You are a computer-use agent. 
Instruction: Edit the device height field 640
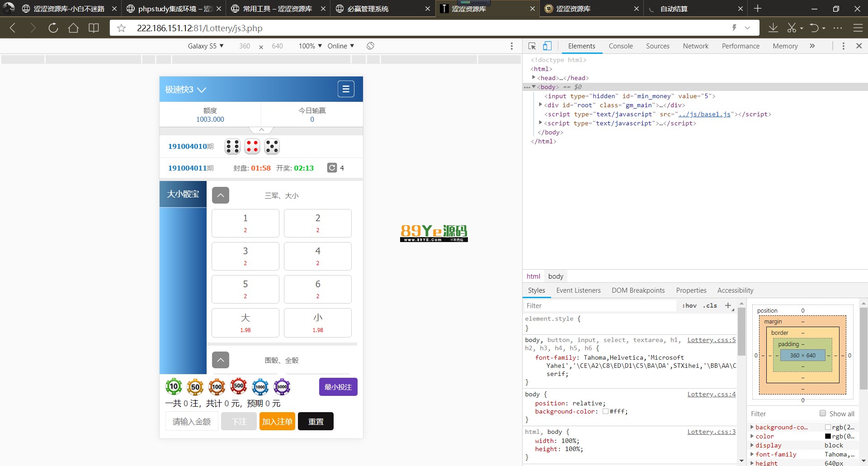tap(278, 46)
